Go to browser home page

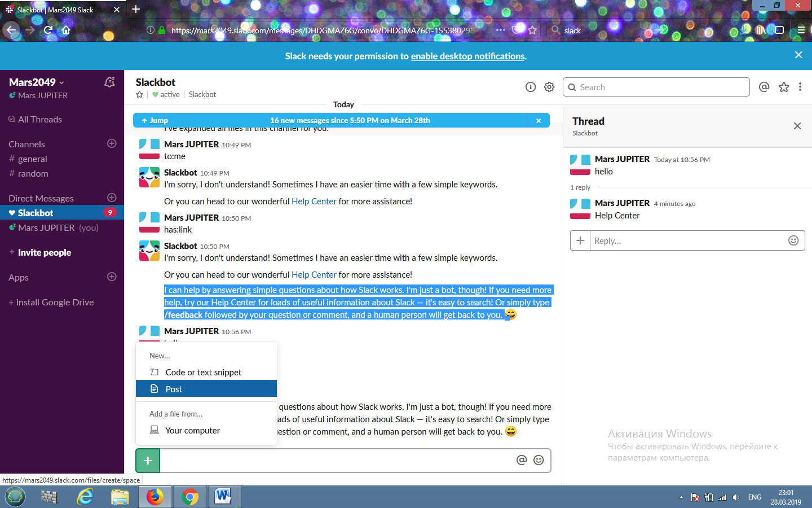[66, 30]
